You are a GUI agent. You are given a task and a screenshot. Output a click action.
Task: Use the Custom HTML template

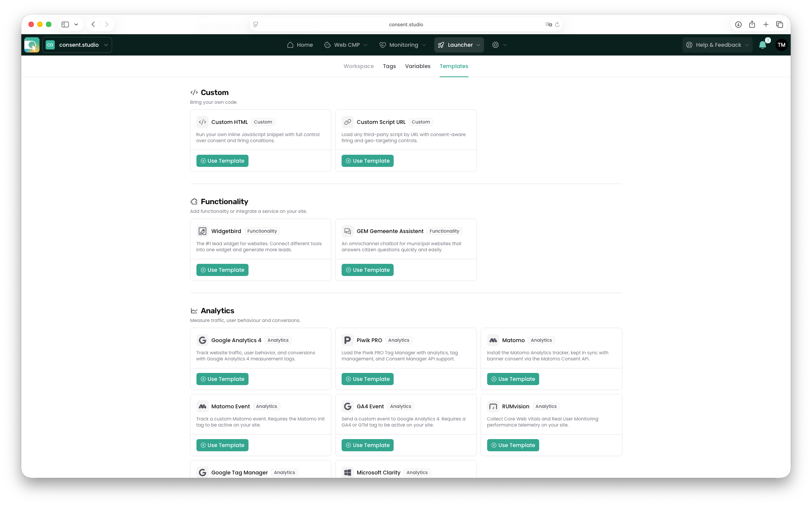point(222,161)
